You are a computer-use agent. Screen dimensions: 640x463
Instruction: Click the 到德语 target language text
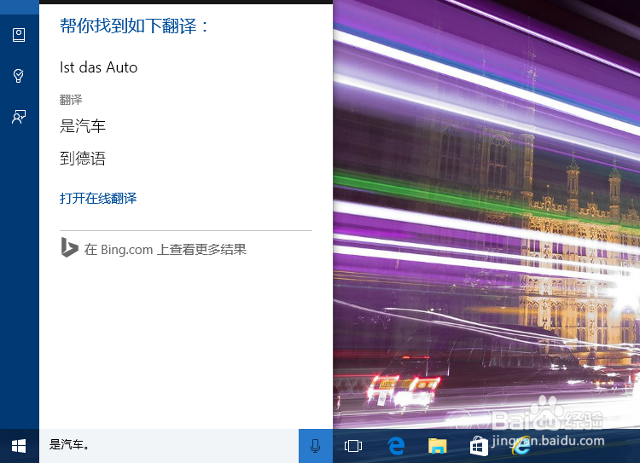[x=83, y=158]
